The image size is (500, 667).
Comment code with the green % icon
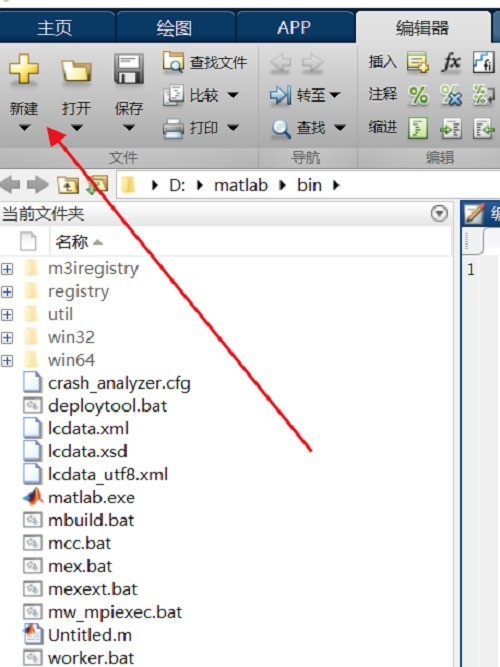(418, 95)
